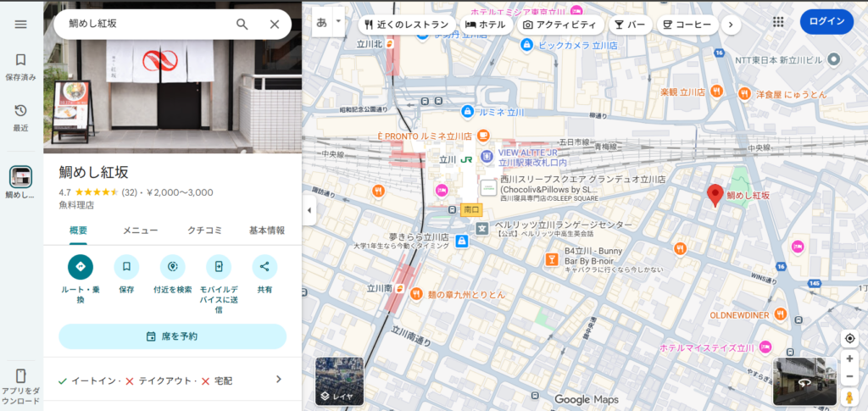868x411 pixels.
Task: Click the search magnifier icon
Action: (242, 24)
